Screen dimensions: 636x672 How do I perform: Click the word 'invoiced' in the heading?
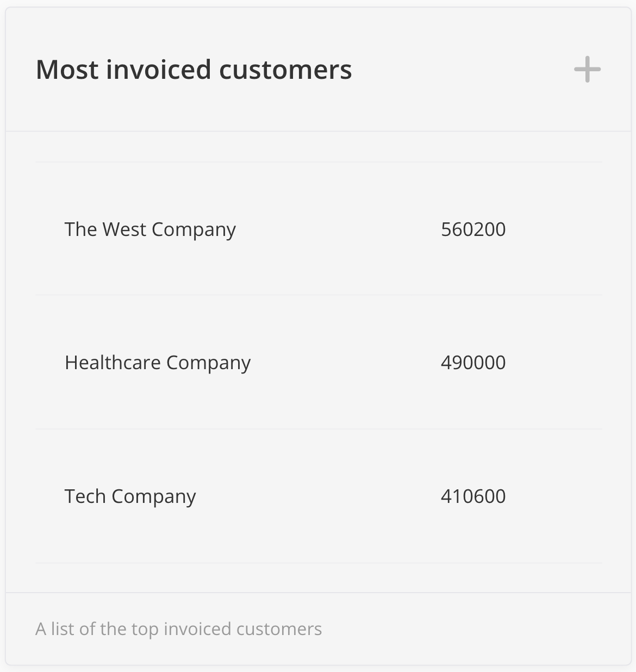click(158, 70)
